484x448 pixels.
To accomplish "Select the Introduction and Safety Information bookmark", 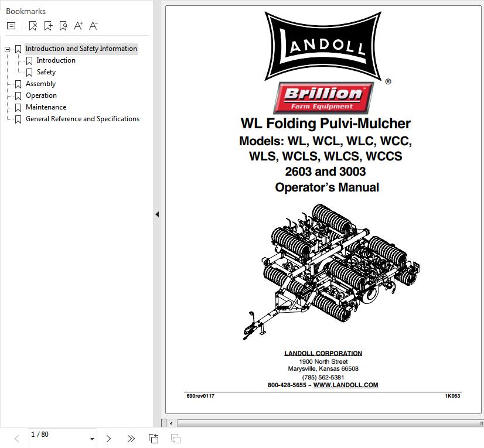I will click(x=81, y=49).
